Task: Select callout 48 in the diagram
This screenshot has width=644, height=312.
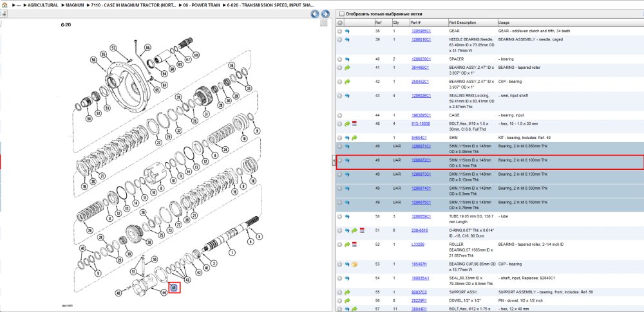Action: [118, 293]
